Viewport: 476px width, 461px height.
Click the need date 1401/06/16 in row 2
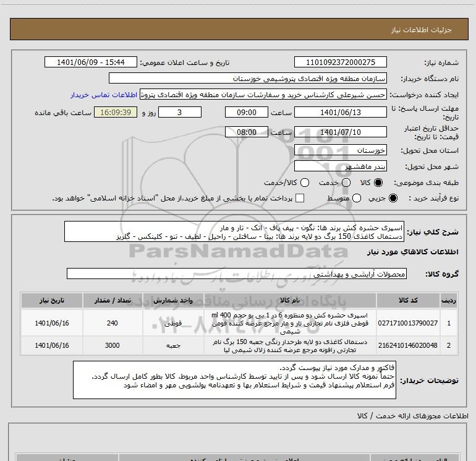tap(52, 345)
